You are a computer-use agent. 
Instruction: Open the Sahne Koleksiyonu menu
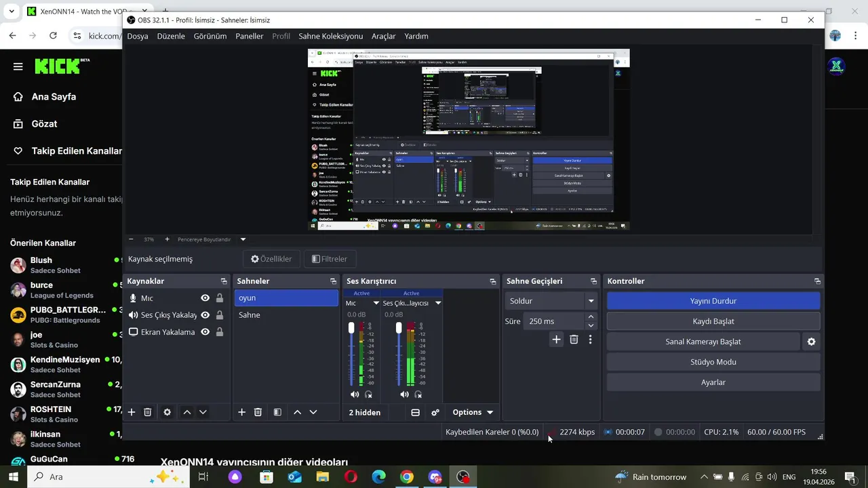click(x=331, y=36)
